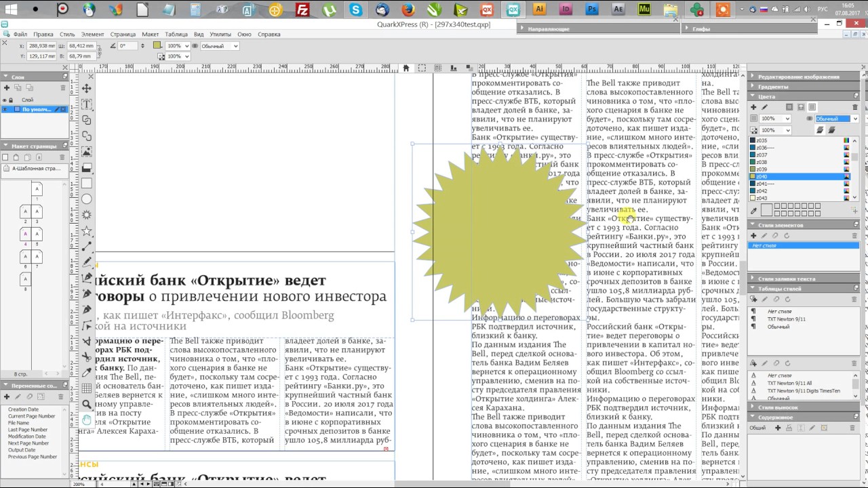Select the Zoom magnifier tool
The height and width of the screenshot is (488, 868).
tap(87, 405)
